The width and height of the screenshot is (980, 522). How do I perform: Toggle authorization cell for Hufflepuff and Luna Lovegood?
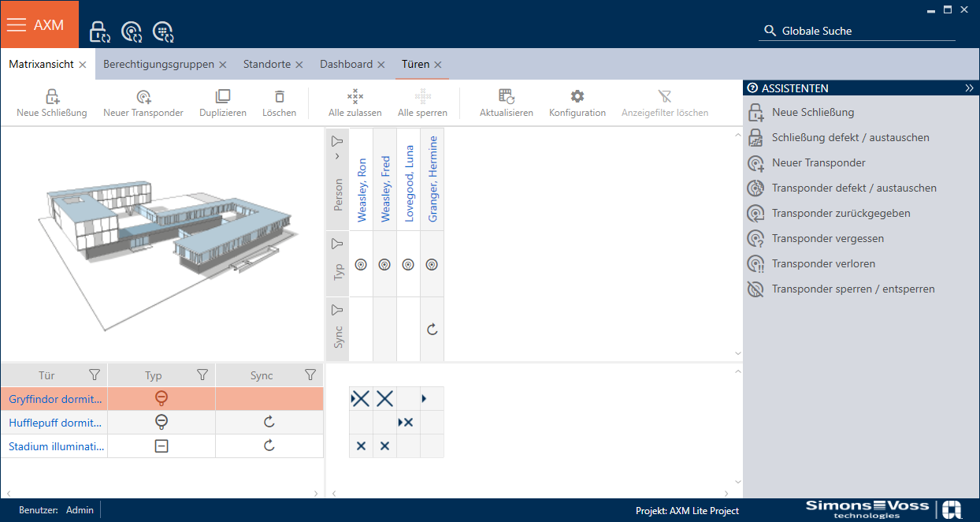pyautogui.click(x=407, y=423)
